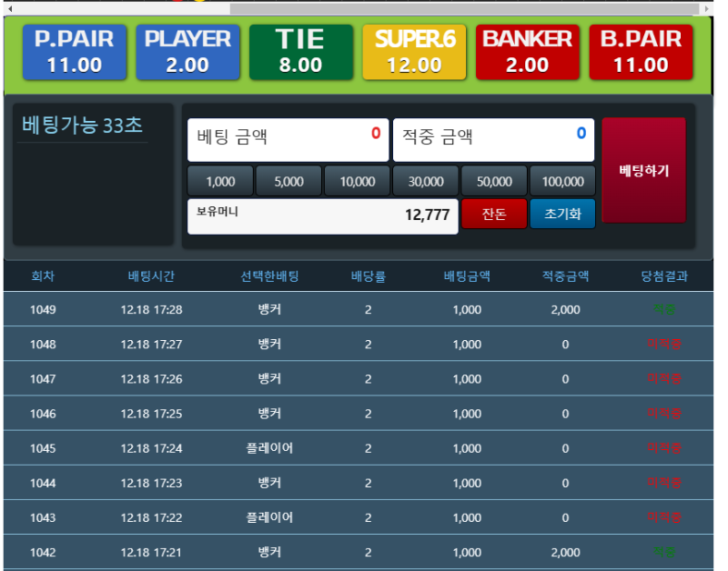The height and width of the screenshot is (571, 728).
Task: Click the 베팅하기 bet button
Action: click(644, 170)
